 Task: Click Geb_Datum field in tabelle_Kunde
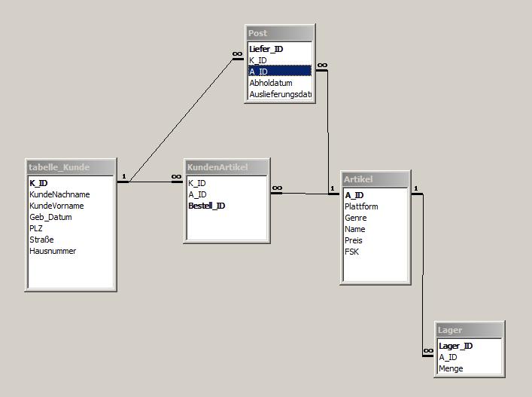[x=71, y=217]
